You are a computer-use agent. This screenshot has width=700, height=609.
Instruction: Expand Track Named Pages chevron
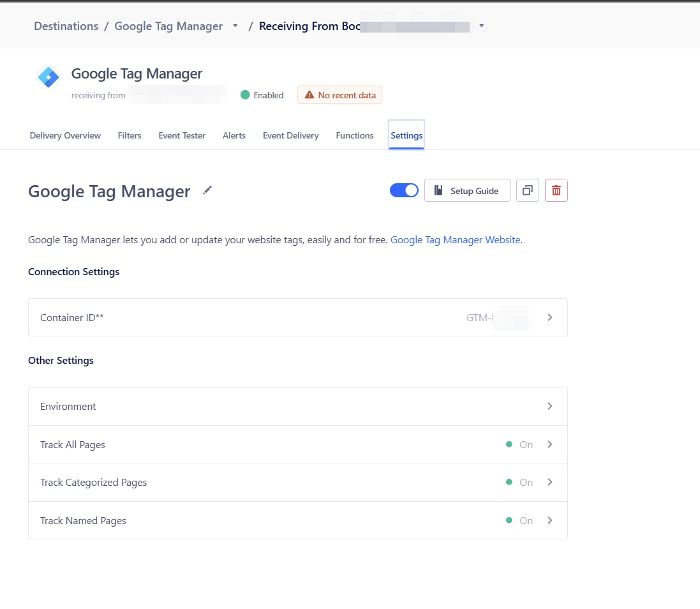click(550, 521)
